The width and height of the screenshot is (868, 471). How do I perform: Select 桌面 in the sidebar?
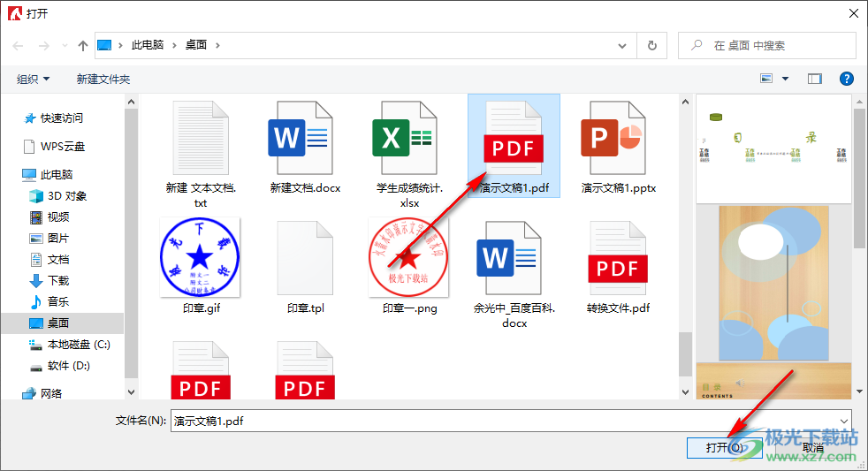(63, 323)
